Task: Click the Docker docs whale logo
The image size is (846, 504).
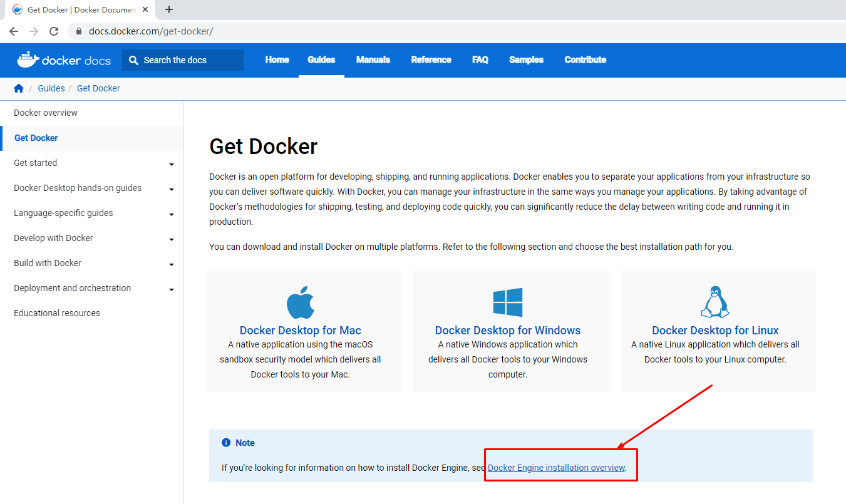Action: pyautogui.click(x=64, y=60)
